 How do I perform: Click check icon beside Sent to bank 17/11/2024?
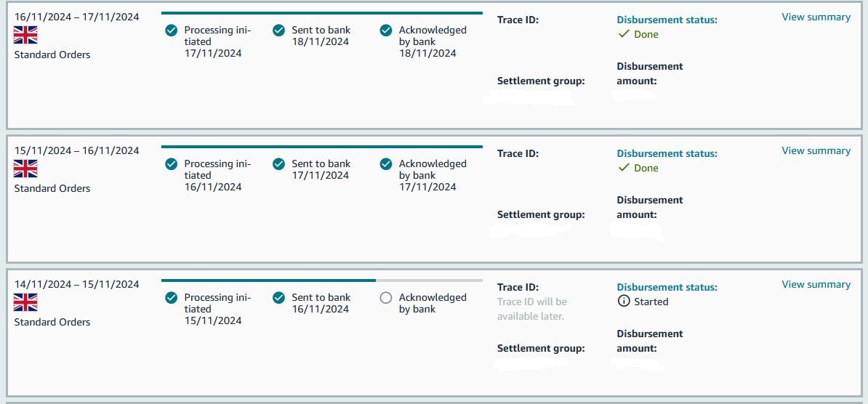(279, 163)
